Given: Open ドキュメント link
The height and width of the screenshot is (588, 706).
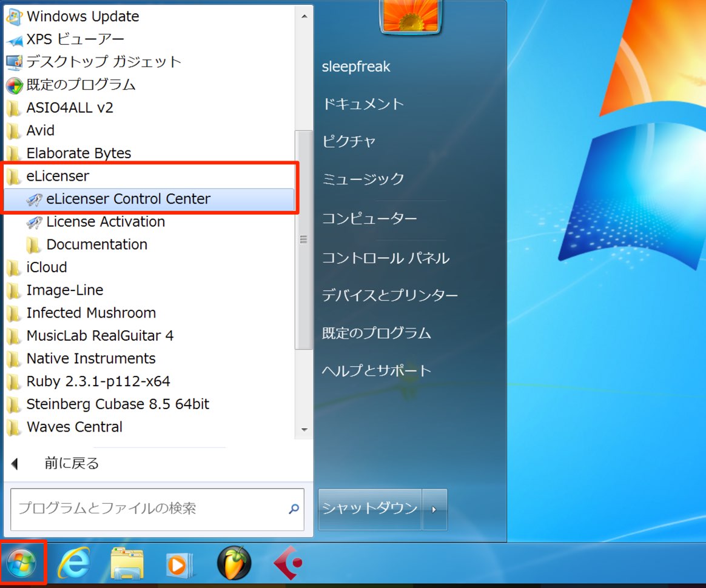Looking at the screenshot, I should tap(363, 104).
